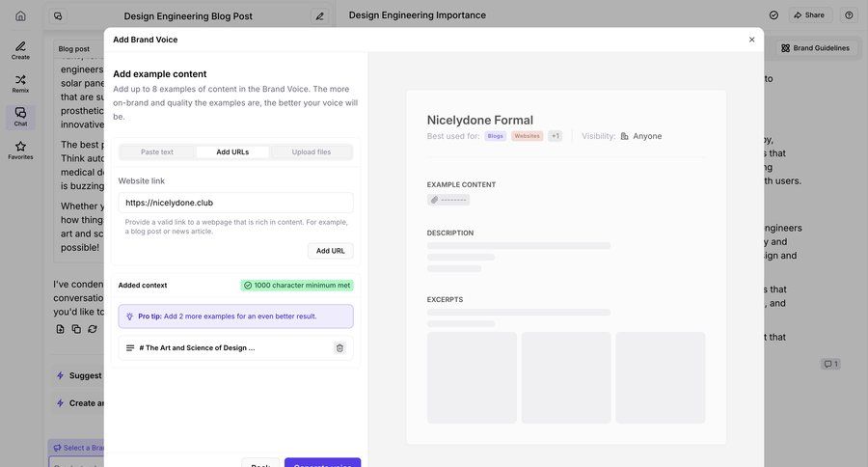Click the regenerate icon under the chat response

[93, 329]
